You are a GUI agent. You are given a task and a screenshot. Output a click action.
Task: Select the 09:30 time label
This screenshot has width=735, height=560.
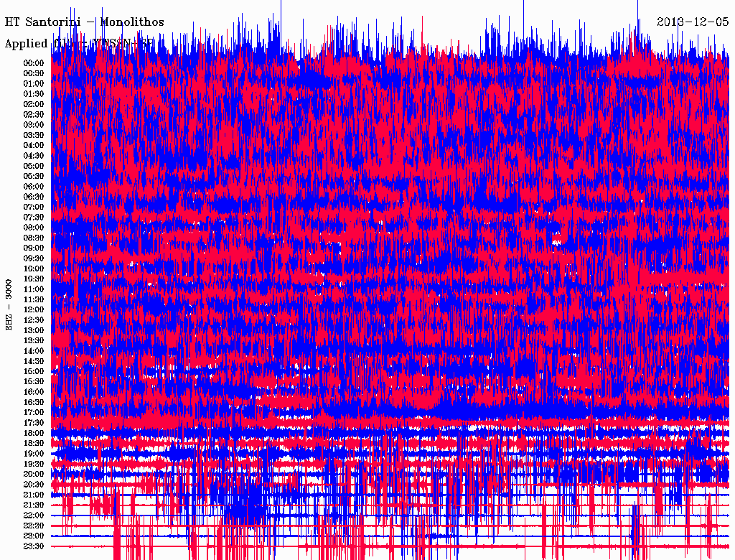point(34,258)
